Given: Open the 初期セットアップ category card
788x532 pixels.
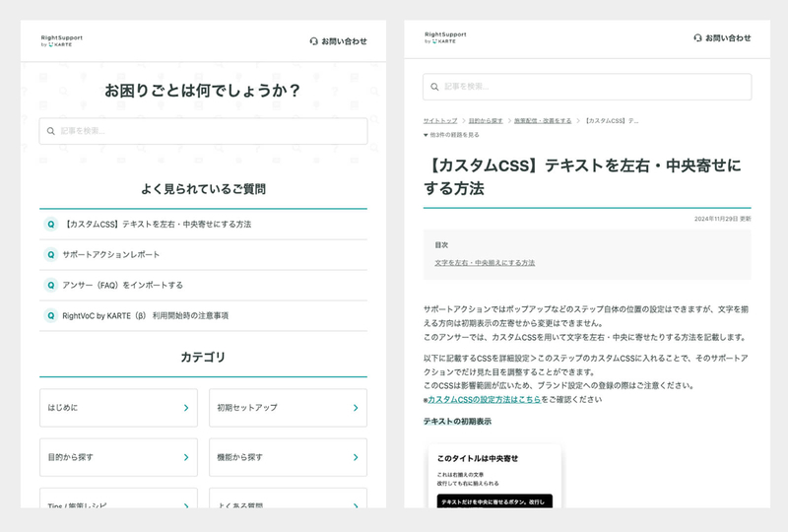Looking at the screenshot, I should [x=288, y=408].
